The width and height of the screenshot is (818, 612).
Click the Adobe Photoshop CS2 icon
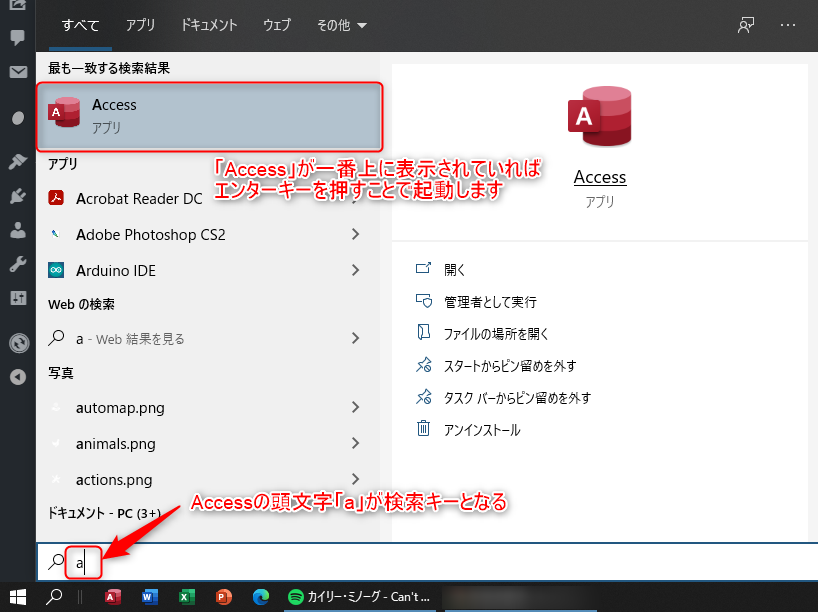(55, 234)
